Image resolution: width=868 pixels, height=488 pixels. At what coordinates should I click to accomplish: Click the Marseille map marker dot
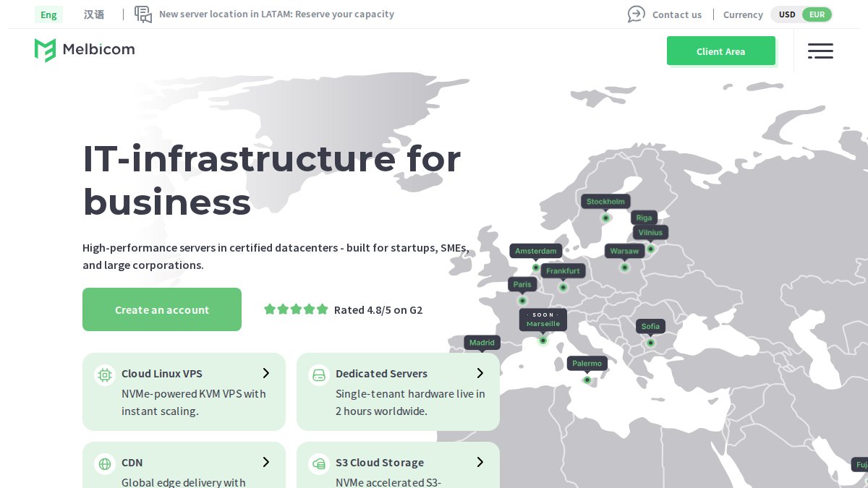click(x=543, y=341)
